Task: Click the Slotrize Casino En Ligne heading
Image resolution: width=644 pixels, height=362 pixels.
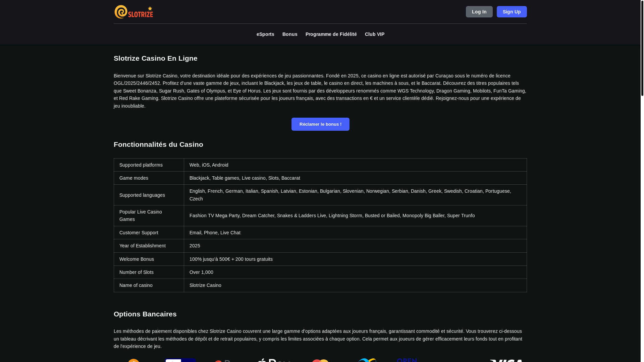Action: (155, 58)
